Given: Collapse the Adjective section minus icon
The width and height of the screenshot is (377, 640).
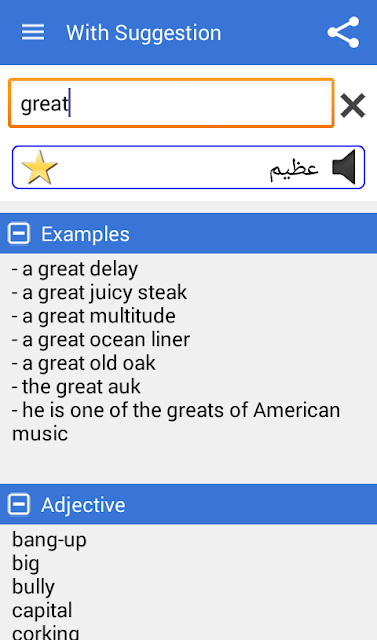Looking at the screenshot, I should 19,504.
